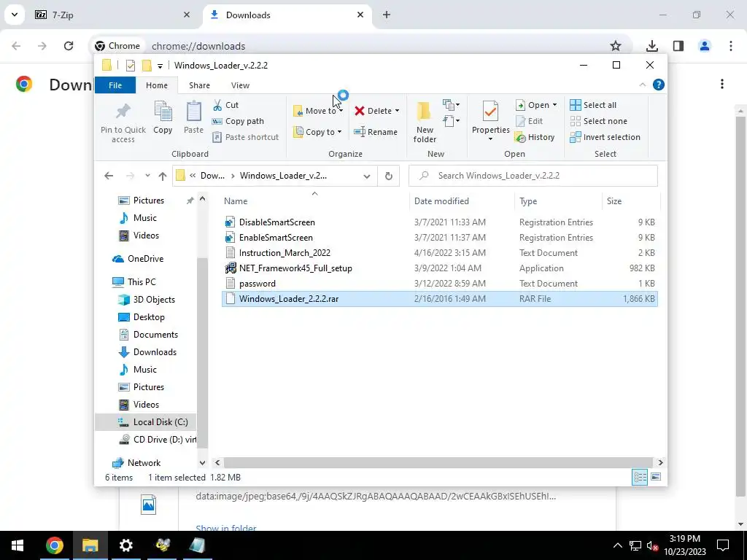The width and height of the screenshot is (747, 560).
Task: Switch to details view layout icon
Action: (640, 477)
